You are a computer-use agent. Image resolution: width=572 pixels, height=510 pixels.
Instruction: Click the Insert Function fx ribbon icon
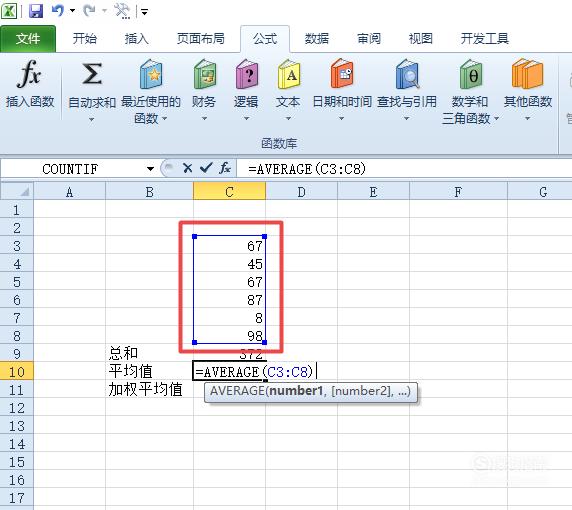[29, 74]
